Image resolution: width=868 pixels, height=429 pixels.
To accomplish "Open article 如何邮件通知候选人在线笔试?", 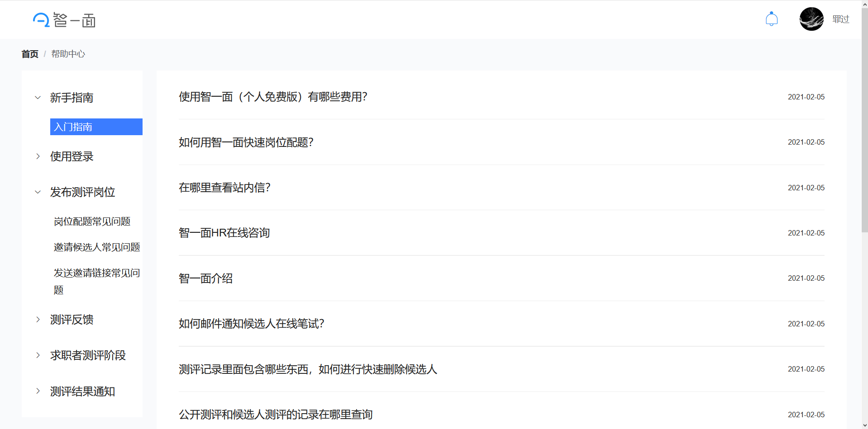I will click(251, 324).
